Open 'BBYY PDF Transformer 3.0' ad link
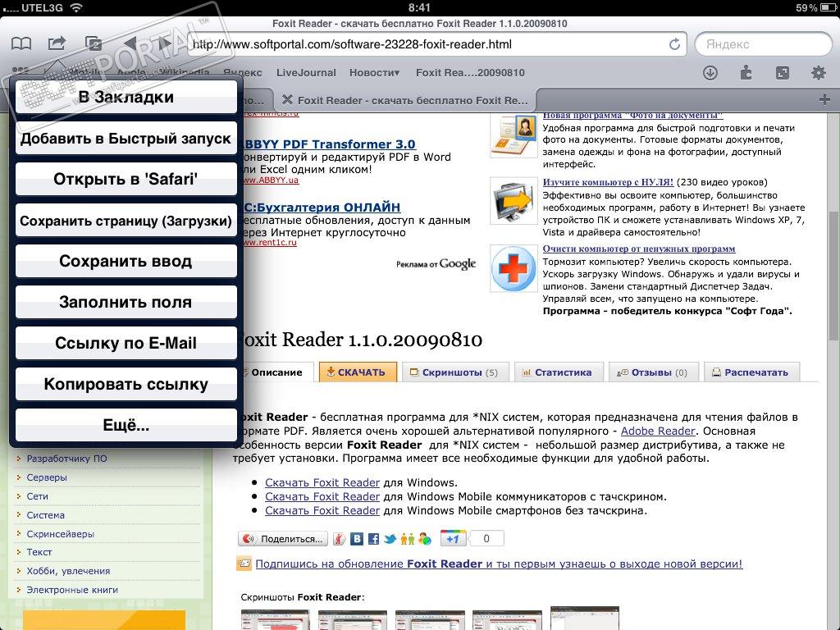Image resolution: width=840 pixels, height=630 pixels. coord(330,144)
